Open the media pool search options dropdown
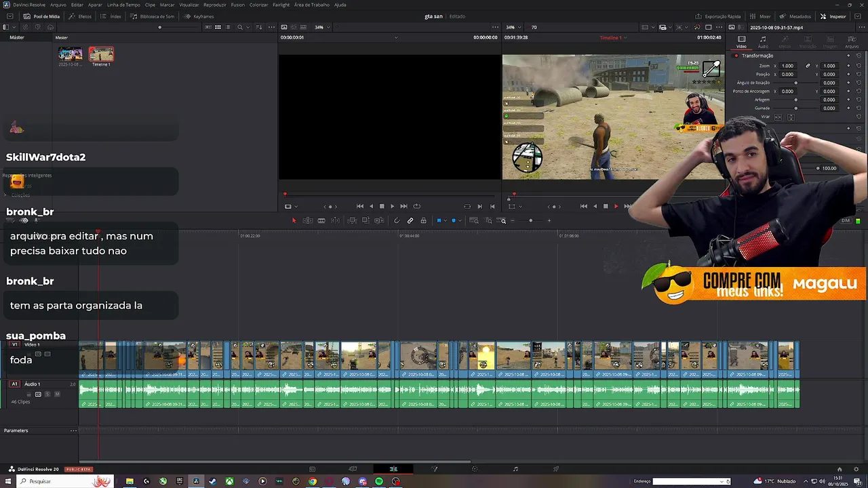The height and width of the screenshot is (488, 868). (x=248, y=27)
